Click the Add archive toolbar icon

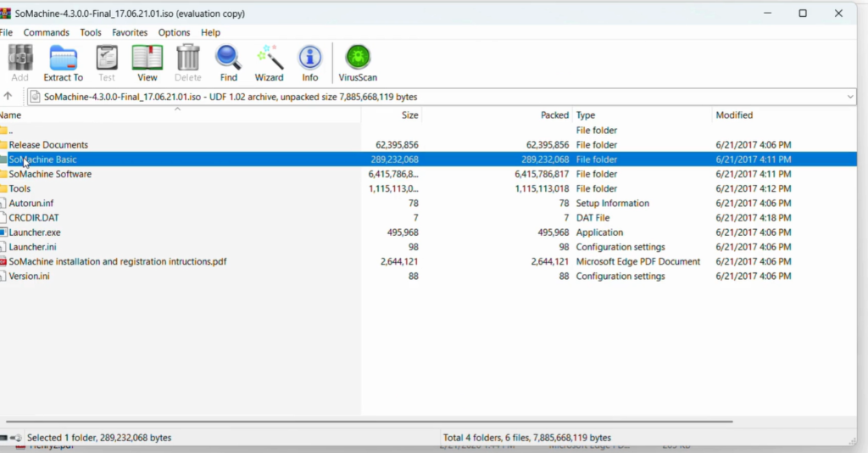click(x=19, y=64)
